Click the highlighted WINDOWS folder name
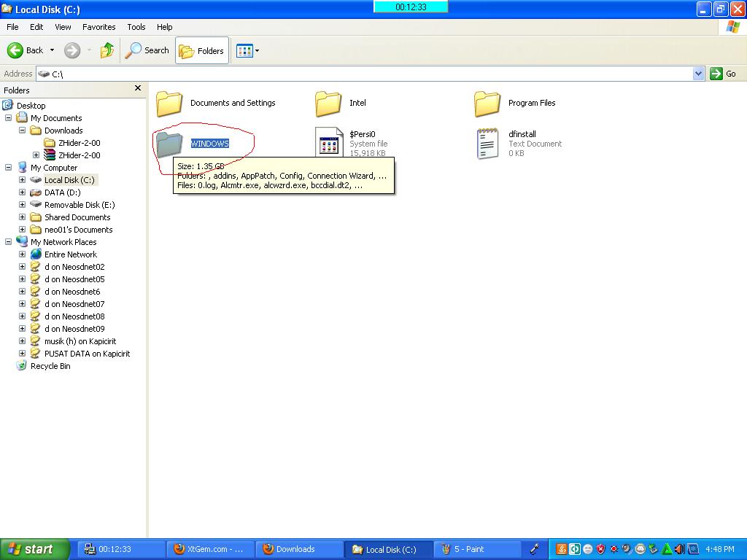 click(x=209, y=144)
